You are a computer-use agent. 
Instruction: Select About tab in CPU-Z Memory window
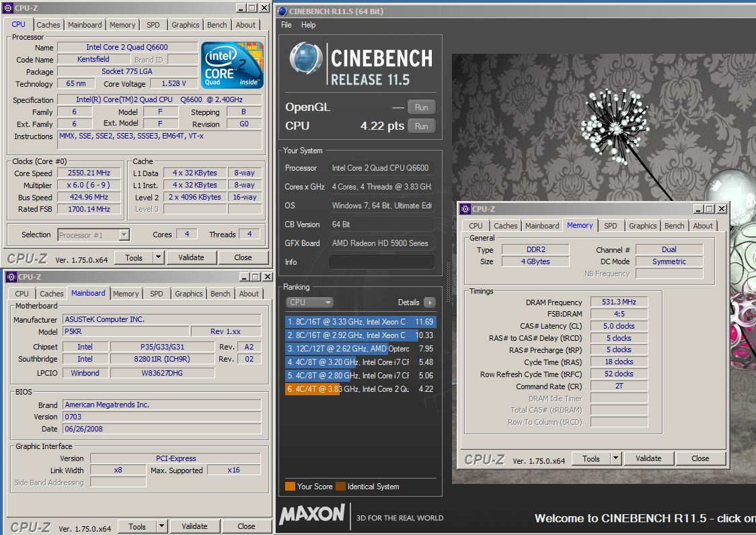pyautogui.click(x=702, y=226)
